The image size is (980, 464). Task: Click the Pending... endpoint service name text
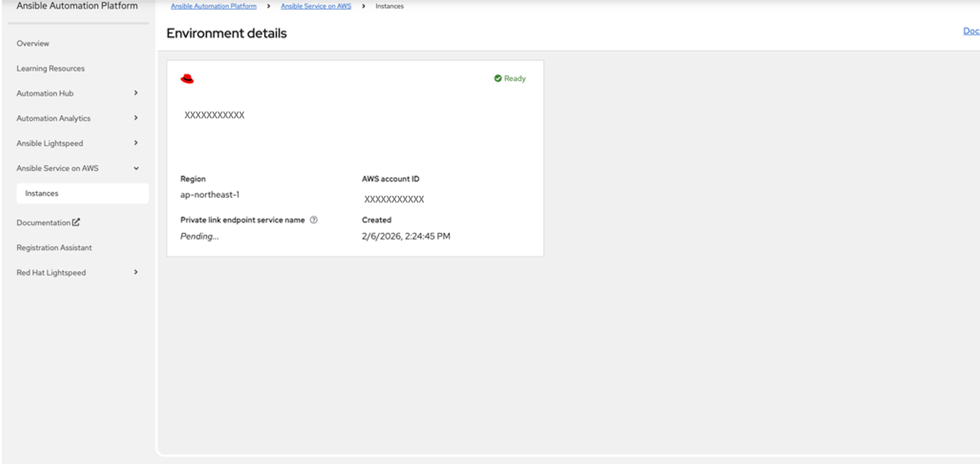[199, 236]
